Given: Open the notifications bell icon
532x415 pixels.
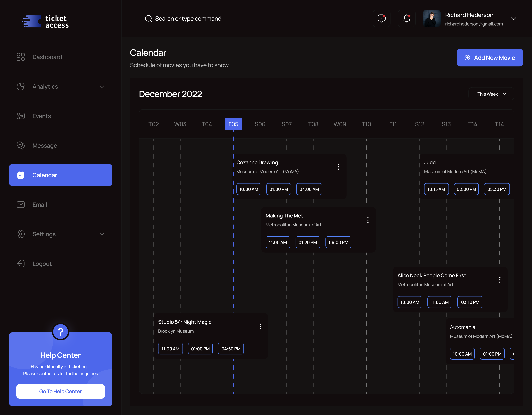Looking at the screenshot, I should pos(407,18).
